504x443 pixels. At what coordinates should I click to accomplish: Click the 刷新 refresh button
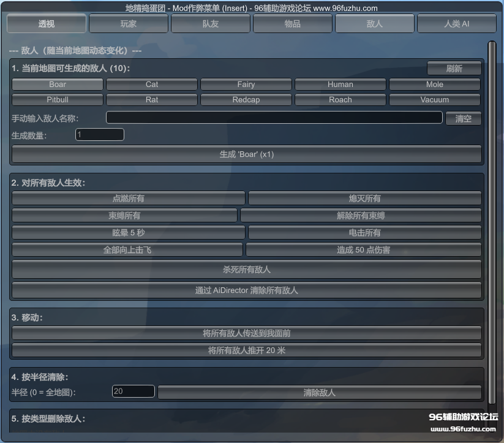(454, 68)
